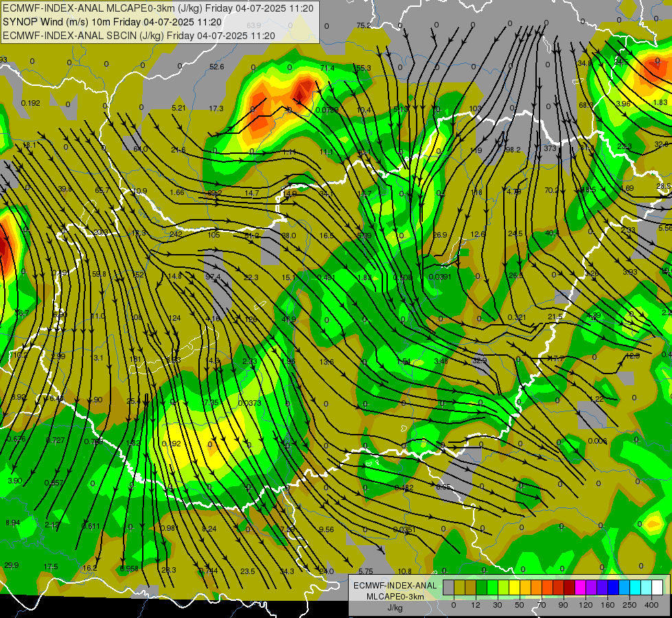Click the map value 55.3
Image resolution: width=672 pixels, height=618 pixels.
tap(364, 68)
